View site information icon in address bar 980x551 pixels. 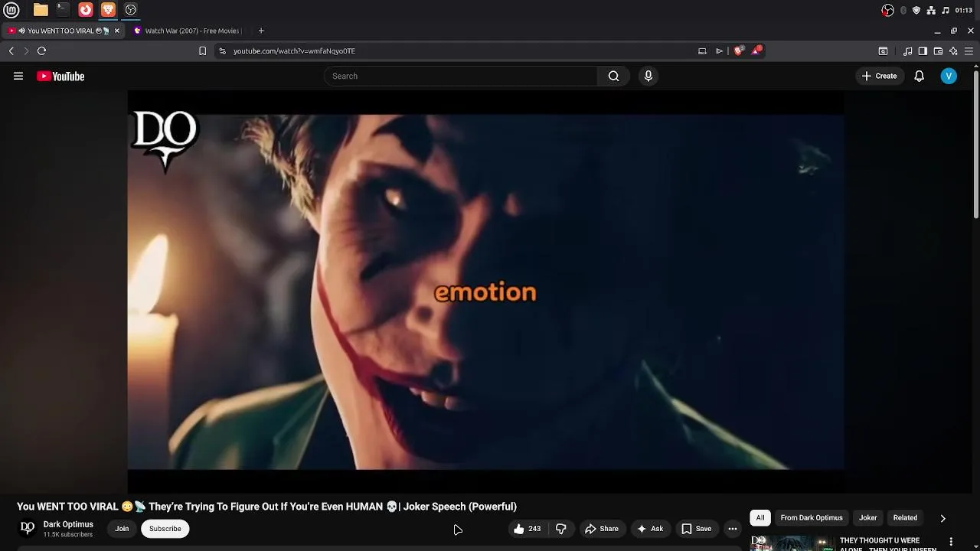222,51
